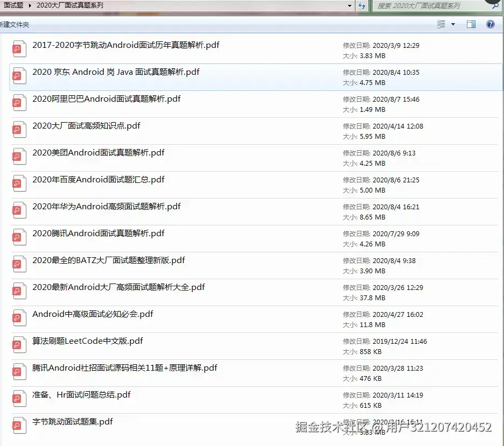Click the search magnifier icon
The height and width of the screenshot is (446, 504).
[495, 6]
